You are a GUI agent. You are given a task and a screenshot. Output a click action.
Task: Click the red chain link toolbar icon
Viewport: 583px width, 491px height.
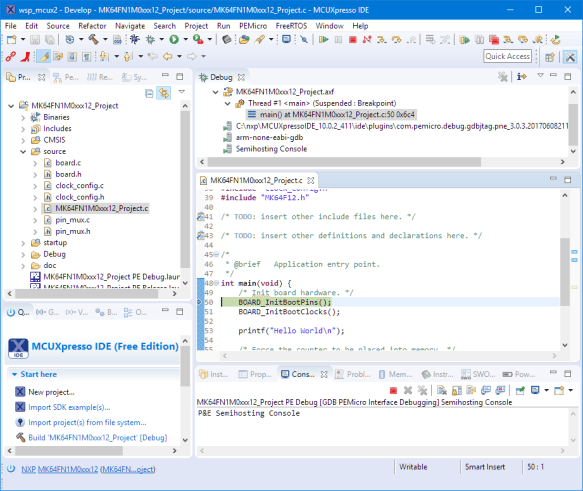tap(11, 56)
